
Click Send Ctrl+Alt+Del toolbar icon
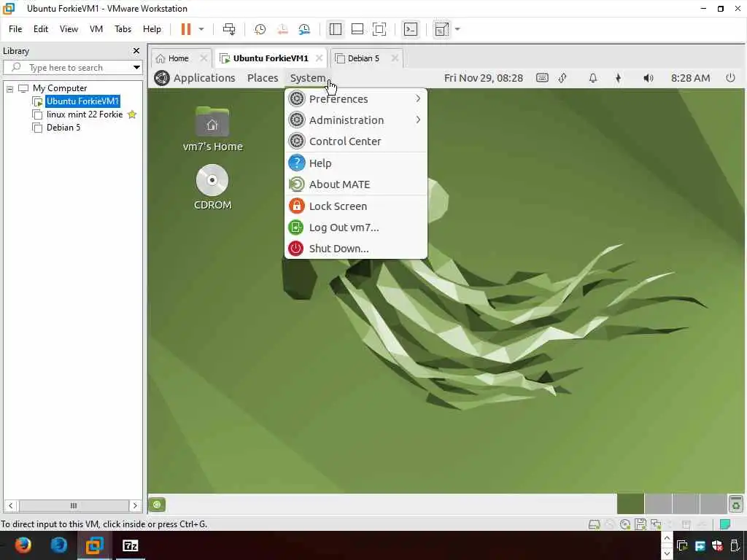coord(229,29)
